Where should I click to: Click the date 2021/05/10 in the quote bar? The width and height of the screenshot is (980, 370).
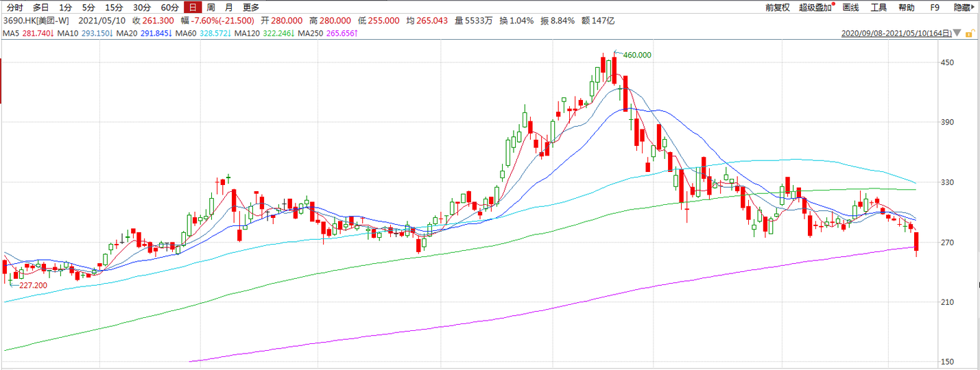(x=102, y=21)
